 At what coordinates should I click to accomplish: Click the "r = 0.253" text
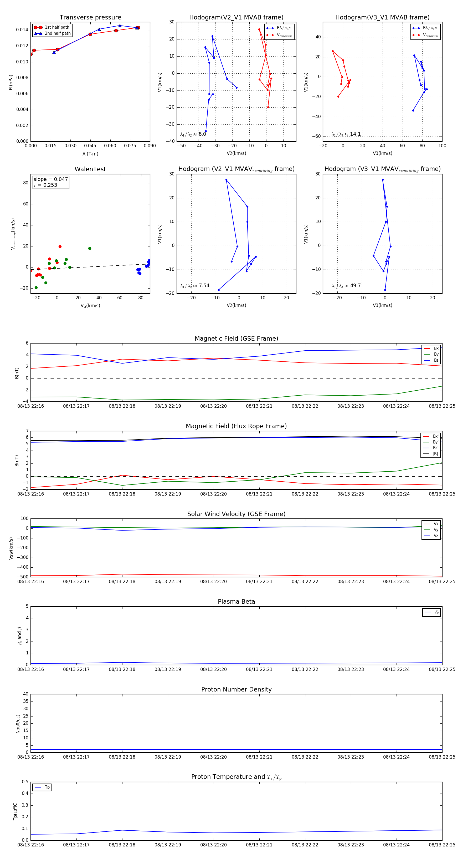point(45,185)
